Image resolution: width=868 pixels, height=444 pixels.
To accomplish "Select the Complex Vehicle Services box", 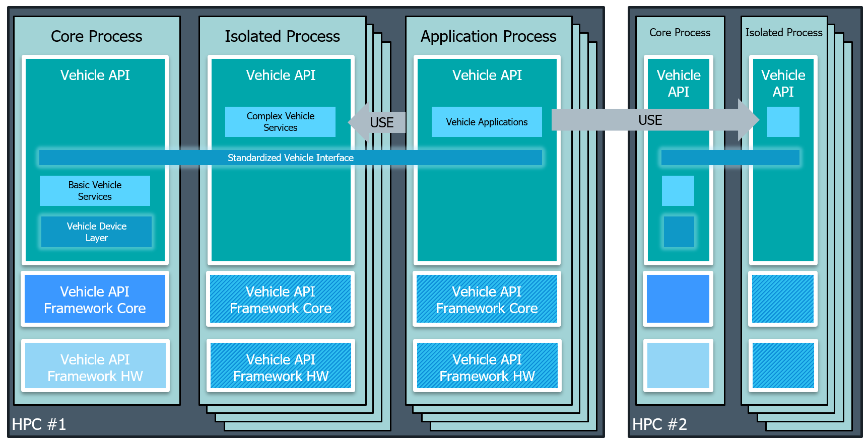I will pyautogui.click(x=280, y=122).
